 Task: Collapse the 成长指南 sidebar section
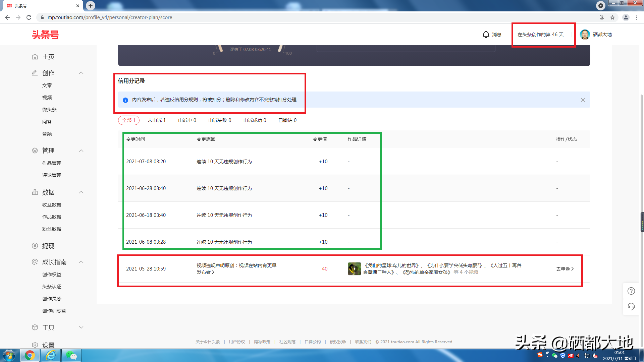tap(81, 262)
